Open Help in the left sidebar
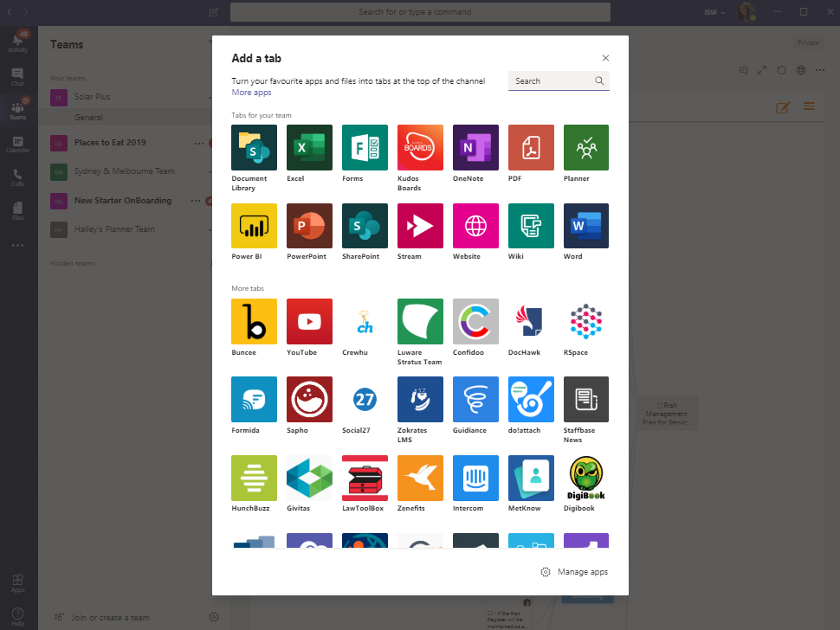The height and width of the screenshot is (630, 840). (x=17, y=617)
